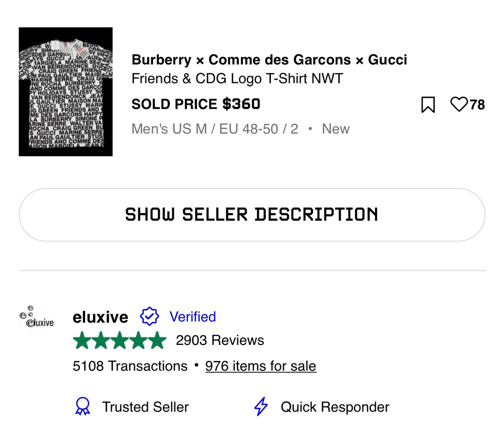Like the listing with the heart icon
The image size is (504, 441).
459,104
